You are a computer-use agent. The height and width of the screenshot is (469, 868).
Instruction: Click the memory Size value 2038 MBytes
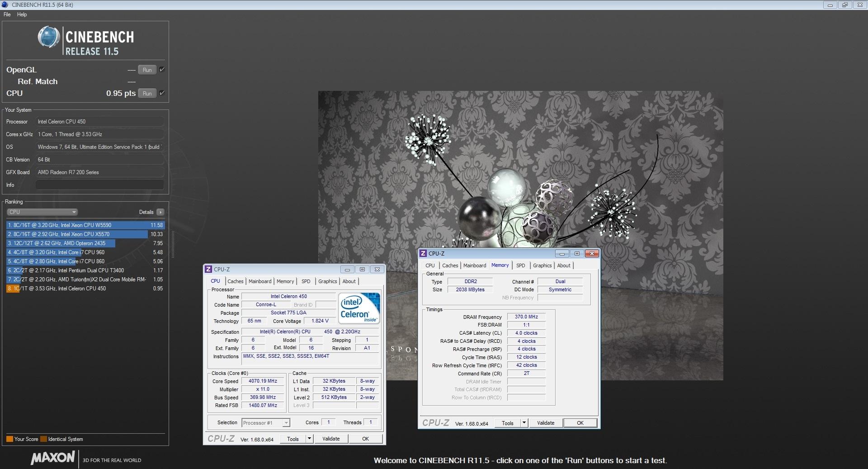[470, 290]
